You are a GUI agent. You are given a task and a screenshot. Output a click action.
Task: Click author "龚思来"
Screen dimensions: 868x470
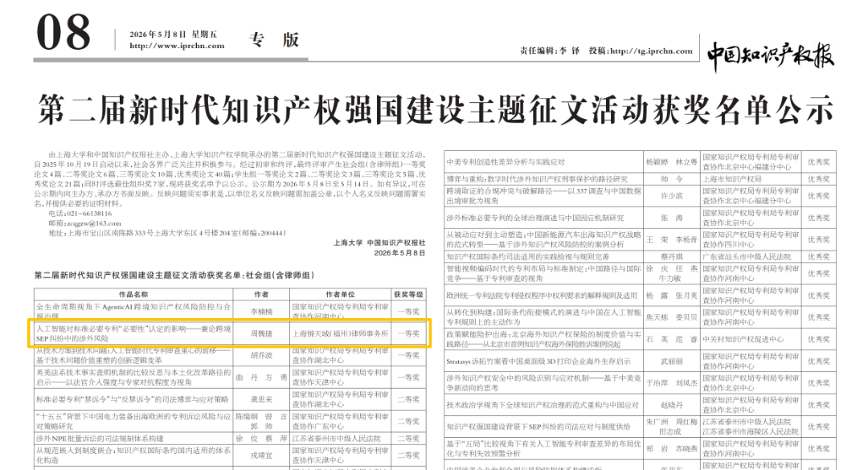(261, 399)
